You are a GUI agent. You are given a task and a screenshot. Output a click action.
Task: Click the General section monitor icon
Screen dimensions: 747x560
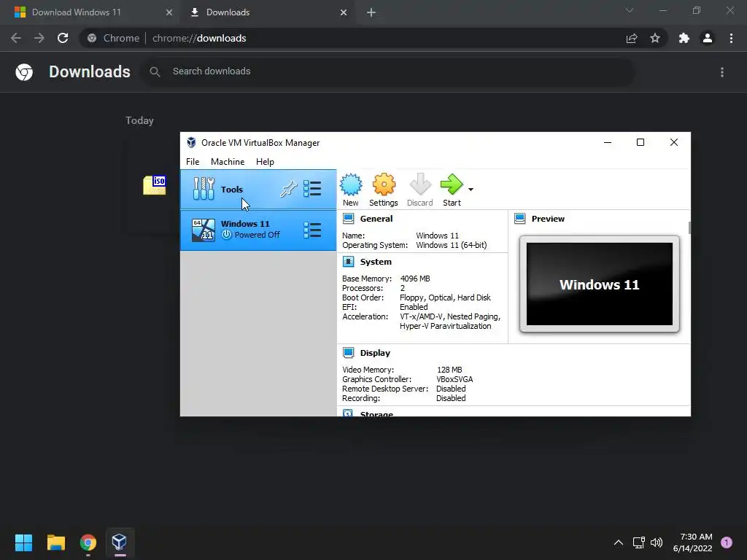(348, 219)
